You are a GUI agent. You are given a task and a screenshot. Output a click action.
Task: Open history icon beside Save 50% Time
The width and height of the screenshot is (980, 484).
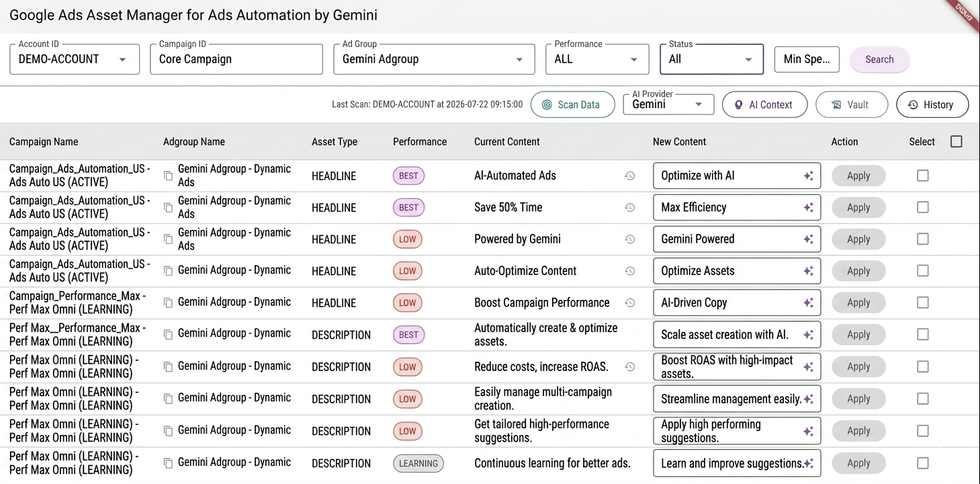[x=629, y=208]
